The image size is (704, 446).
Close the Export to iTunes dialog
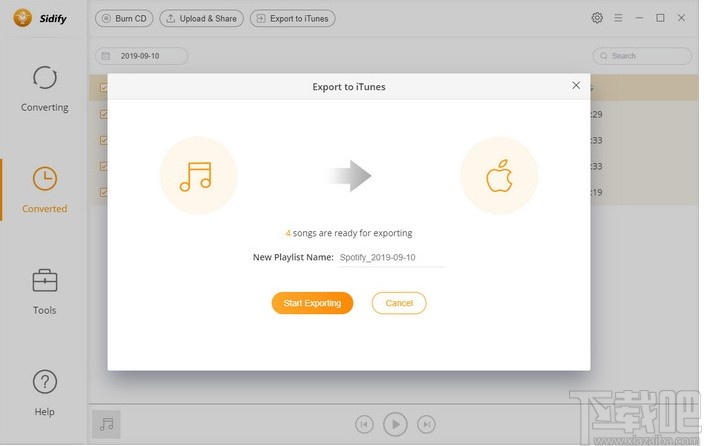pos(576,85)
